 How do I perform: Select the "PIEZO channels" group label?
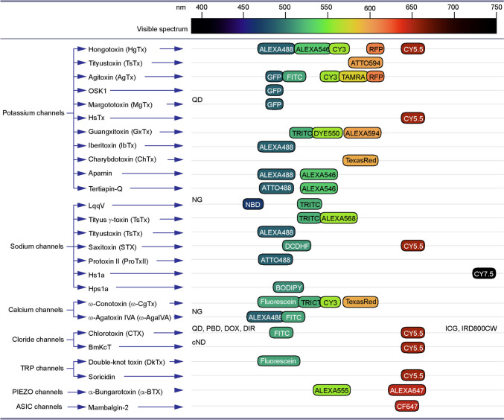click(37, 392)
